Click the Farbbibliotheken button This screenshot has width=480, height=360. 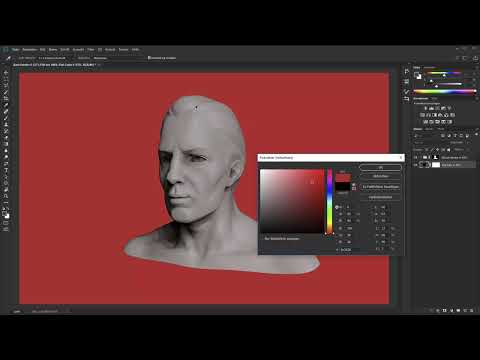click(x=380, y=197)
